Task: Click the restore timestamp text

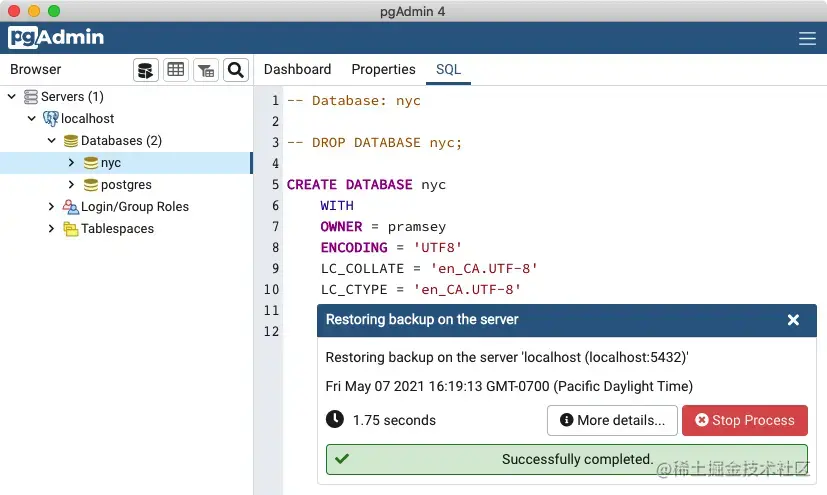Action: click(509, 386)
